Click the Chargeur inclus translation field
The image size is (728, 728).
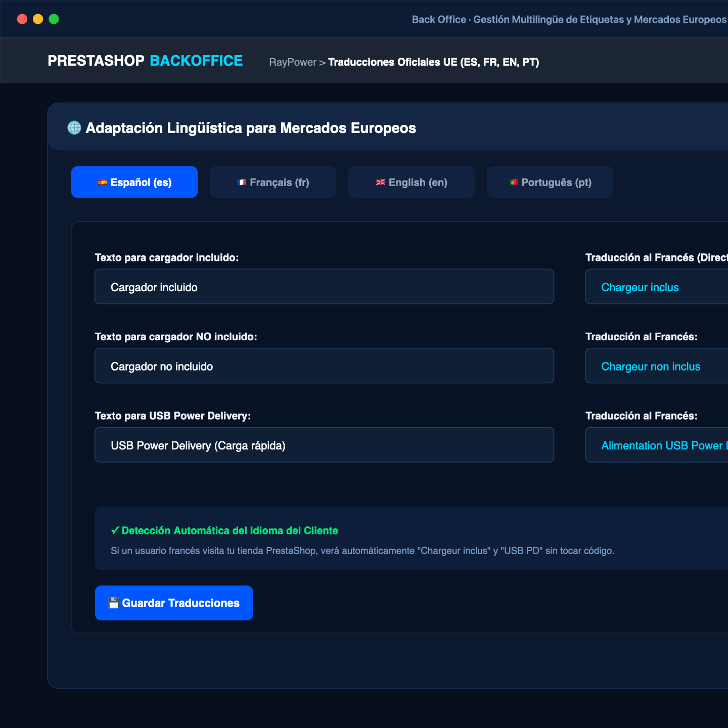pyautogui.click(x=657, y=287)
